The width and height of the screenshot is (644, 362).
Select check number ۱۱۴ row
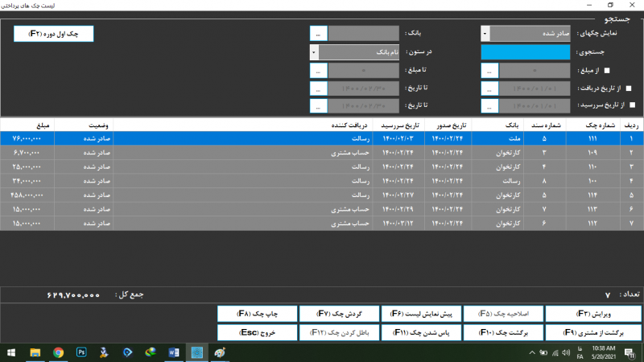(322, 195)
